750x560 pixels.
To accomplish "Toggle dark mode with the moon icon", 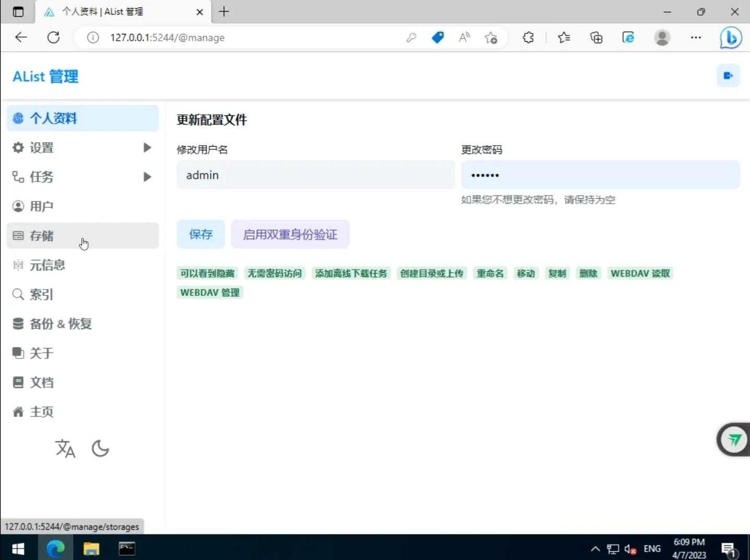I will 100,448.
